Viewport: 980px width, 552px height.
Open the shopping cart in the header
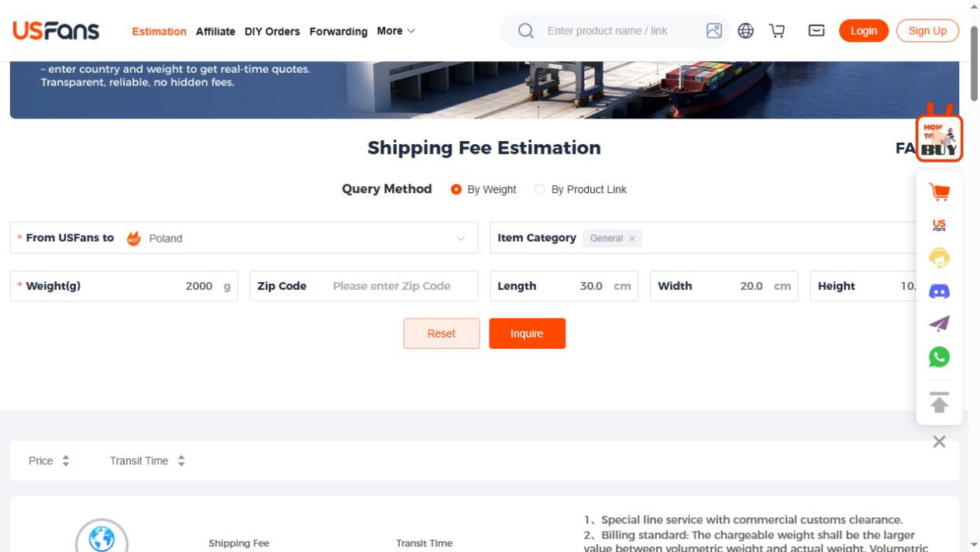[777, 31]
